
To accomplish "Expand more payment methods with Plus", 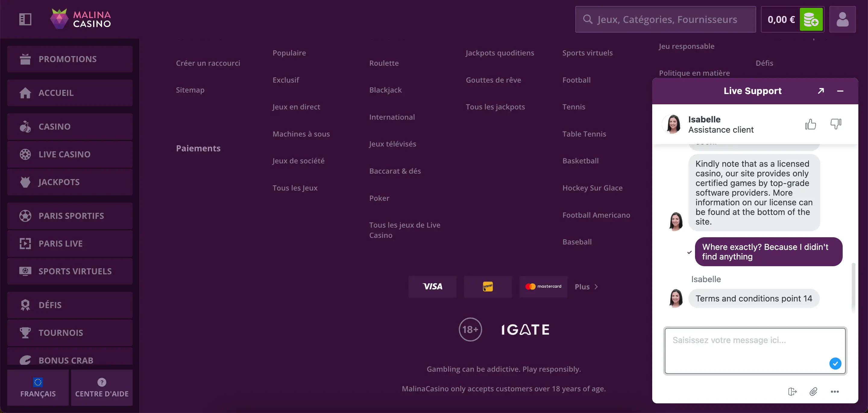I will (586, 287).
